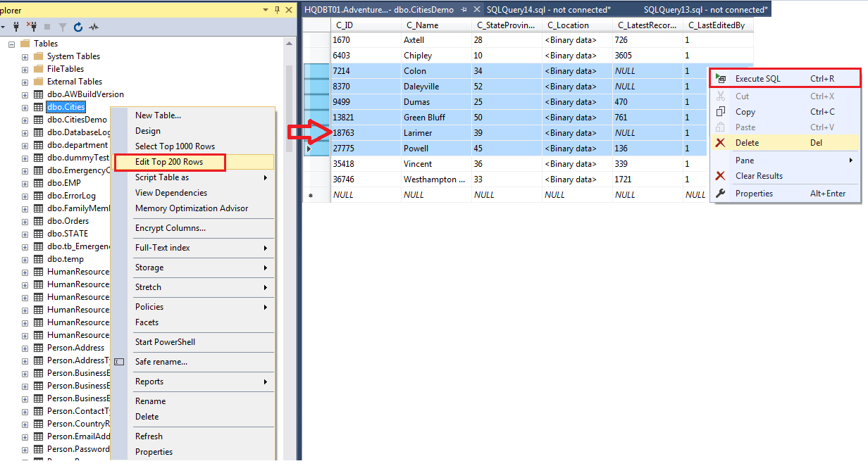The image size is (868, 466).
Task: Click the System Tables folder icon
Action: click(x=39, y=56)
